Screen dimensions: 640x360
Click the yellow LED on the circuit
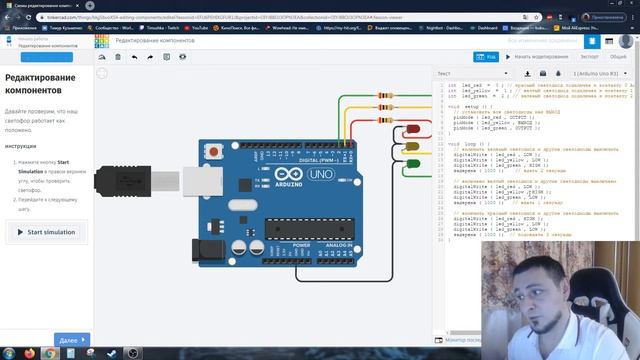click(412, 146)
